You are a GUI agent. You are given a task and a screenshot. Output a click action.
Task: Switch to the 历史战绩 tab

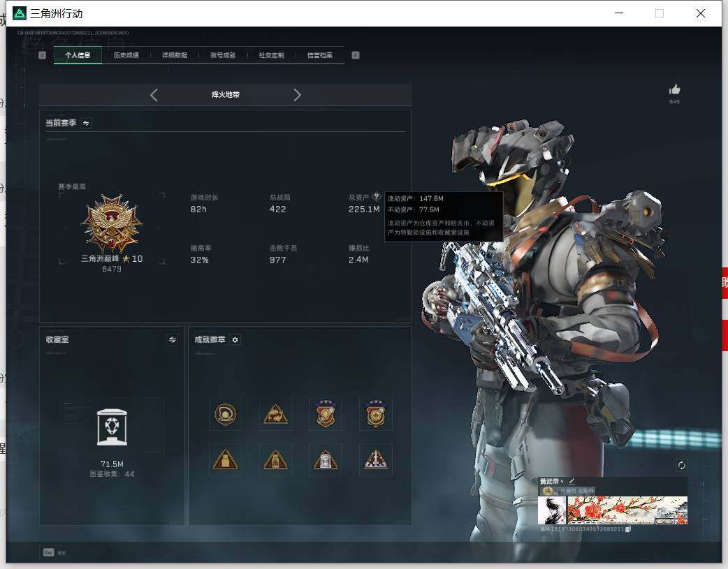point(126,55)
